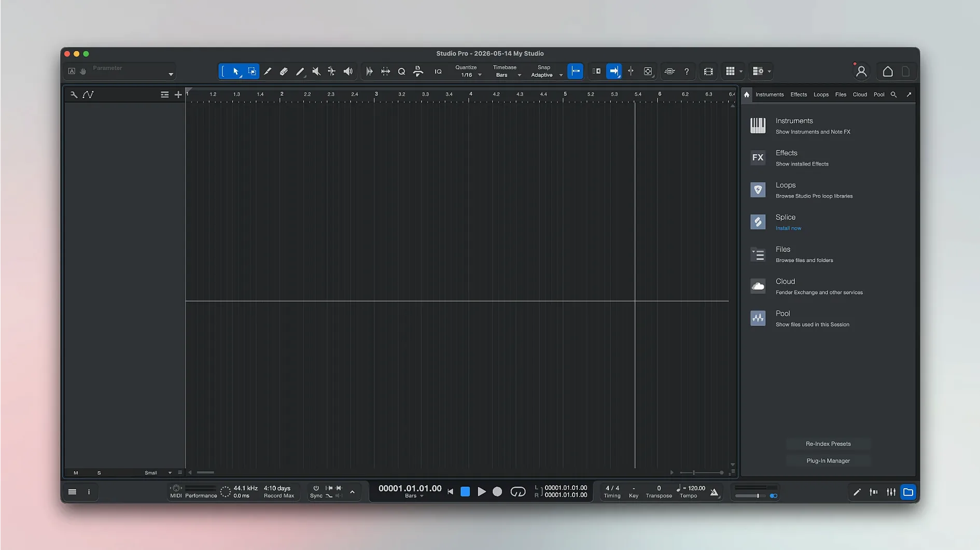Select the Arrow tool
This screenshot has height=550, width=980.
(x=236, y=72)
